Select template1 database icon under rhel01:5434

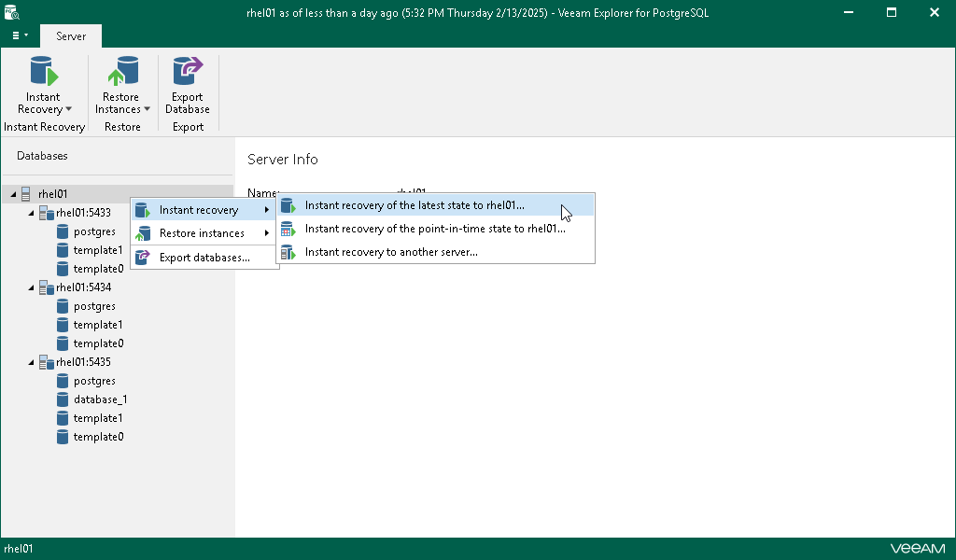coord(63,325)
